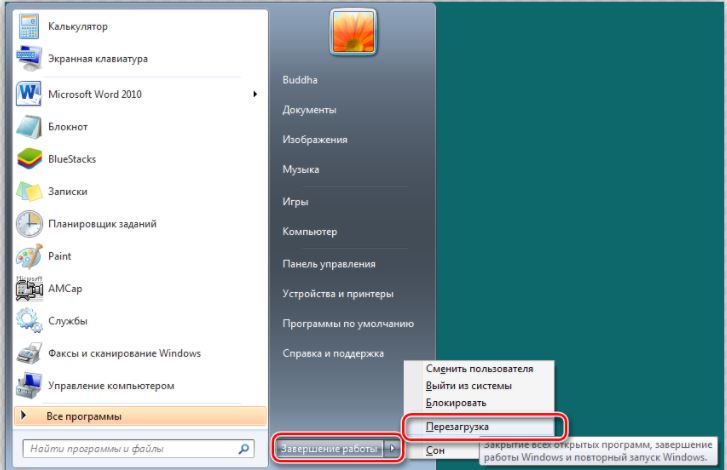Viewport: 727px width, 470px height.
Task: Expand Microsoft Word 2010 recent files arrow
Action: pyautogui.click(x=255, y=94)
